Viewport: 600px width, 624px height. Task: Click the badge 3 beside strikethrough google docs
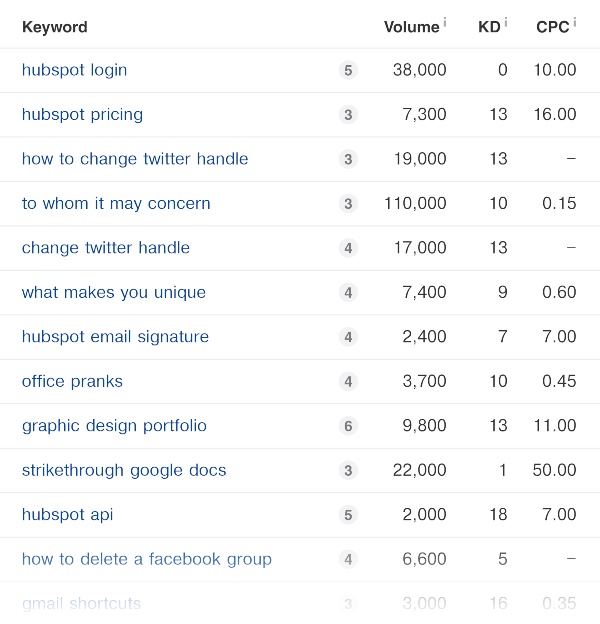348,471
